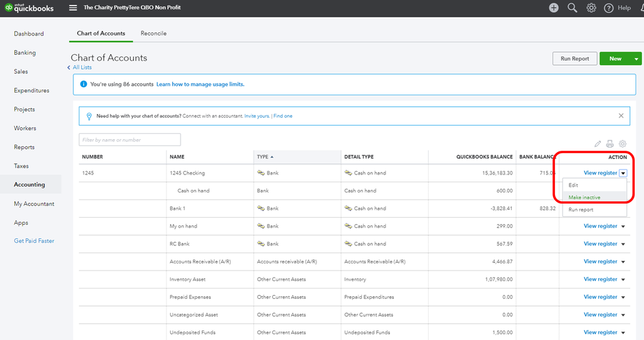Open the Create plus icon
644x340 pixels.
pyautogui.click(x=554, y=8)
